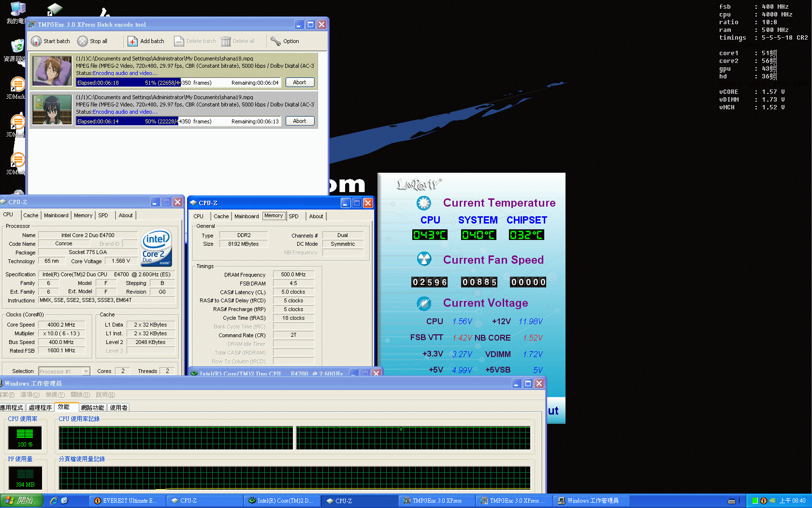Click the CHIPSET temperature 032°C display

click(526, 235)
